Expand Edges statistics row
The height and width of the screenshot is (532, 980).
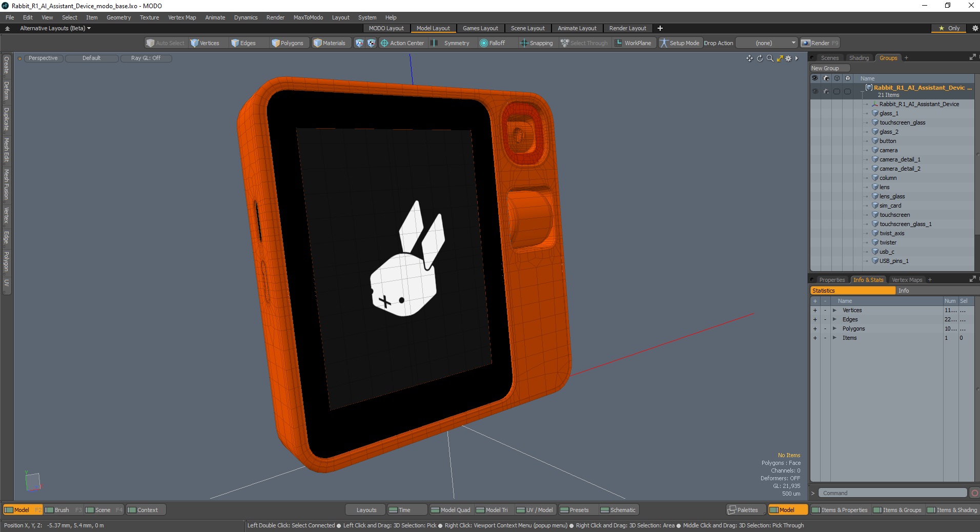click(x=834, y=319)
